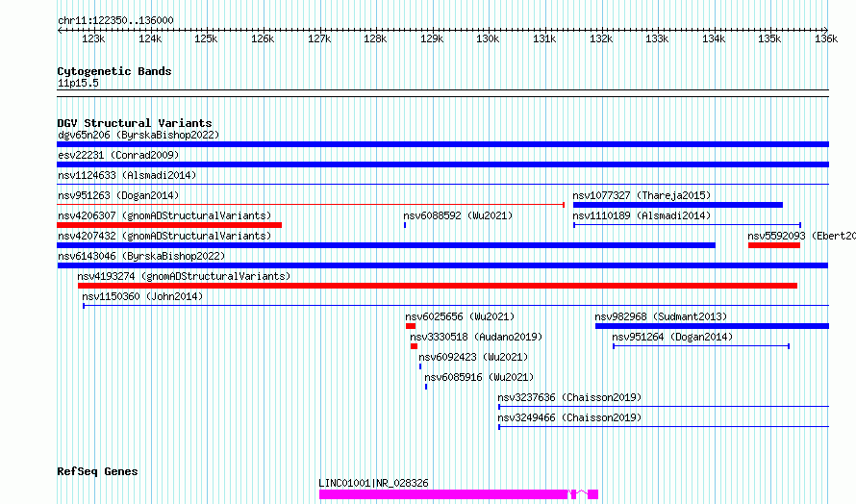Select the nsv982968 blue bar

point(712,326)
